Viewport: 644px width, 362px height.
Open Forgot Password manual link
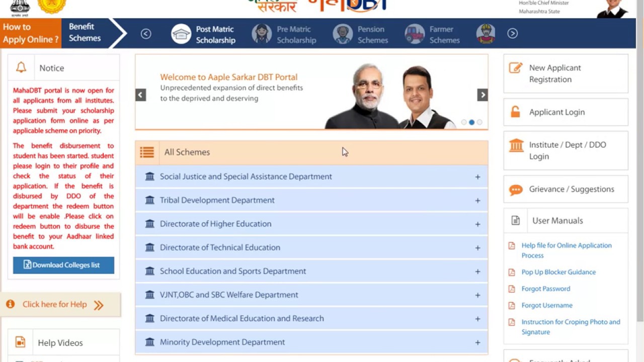[546, 289]
